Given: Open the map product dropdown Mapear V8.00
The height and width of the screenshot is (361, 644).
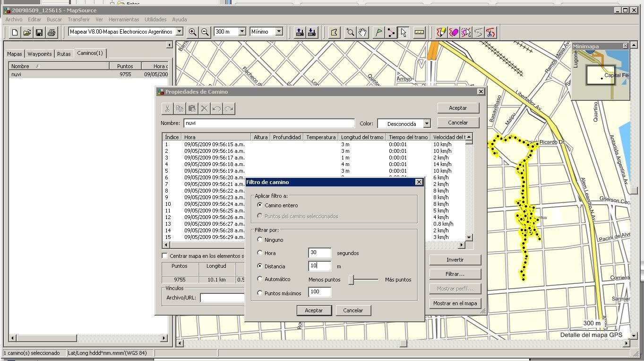Looking at the screenshot, I should coord(180,32).
